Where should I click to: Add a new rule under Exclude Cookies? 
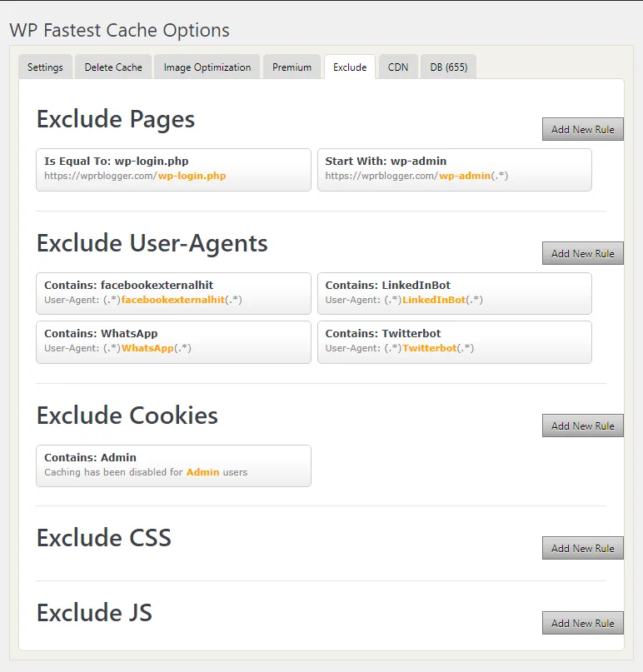tap(582, 426)
